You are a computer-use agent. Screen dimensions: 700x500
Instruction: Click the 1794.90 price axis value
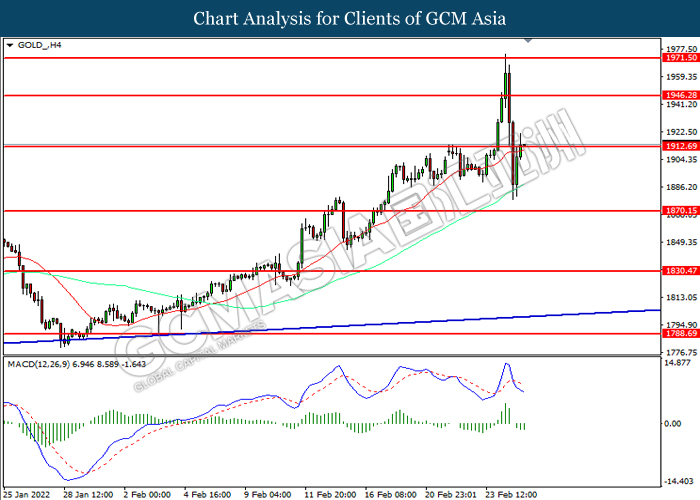tap(681, 325)
